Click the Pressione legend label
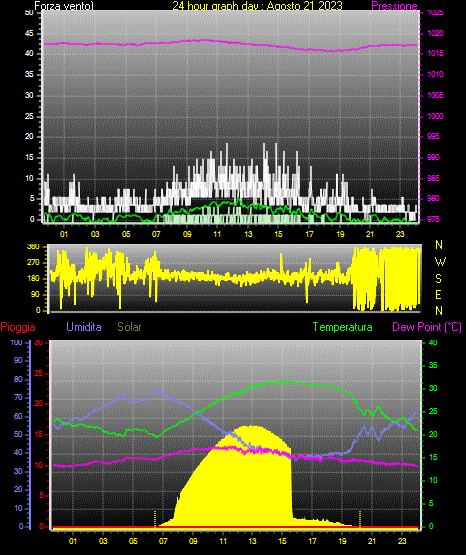Viewport: 466px width, 555px height. click(394, 6)
